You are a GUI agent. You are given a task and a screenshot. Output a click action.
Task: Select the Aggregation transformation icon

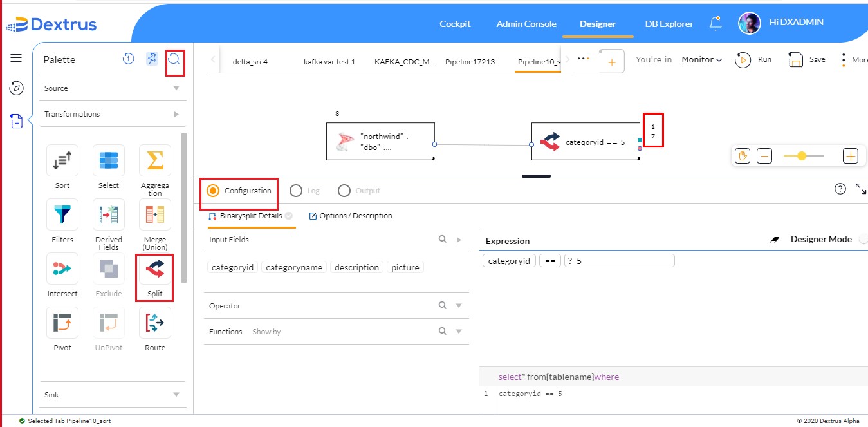(x=155, y=160)
